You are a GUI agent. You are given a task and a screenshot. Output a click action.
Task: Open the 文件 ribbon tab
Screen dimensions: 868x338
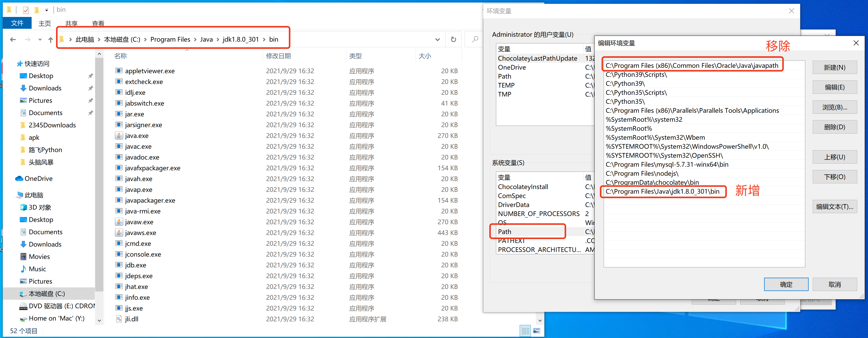coord(17,23)
